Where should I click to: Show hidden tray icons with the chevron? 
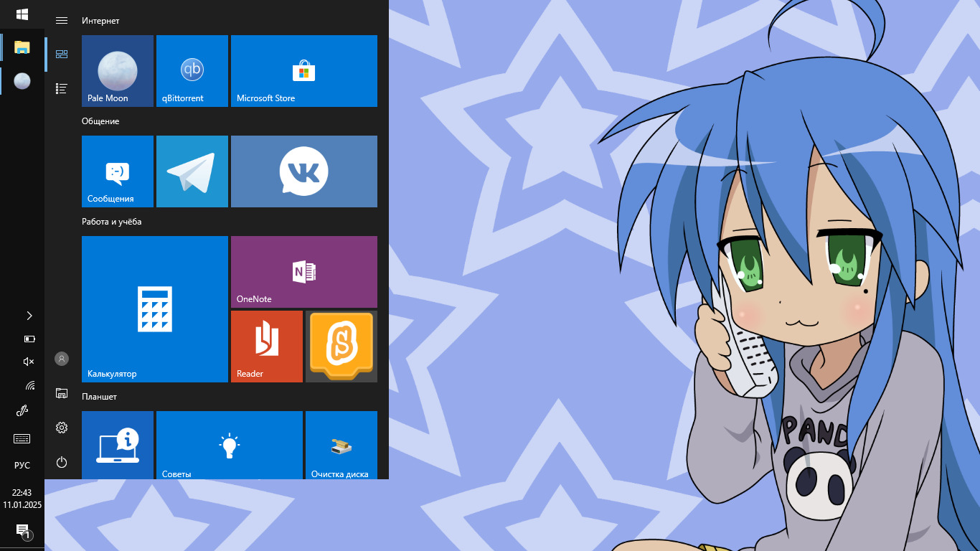tap(29, 316)
